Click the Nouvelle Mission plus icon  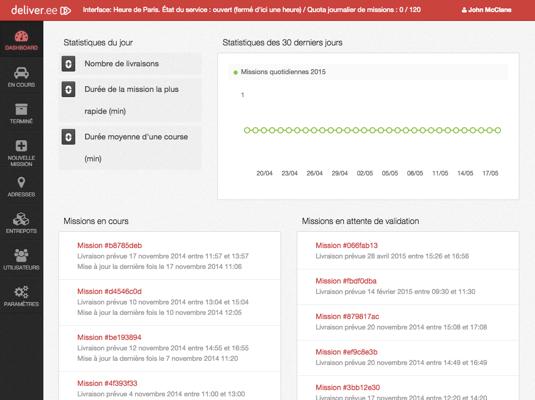click(21, 146)
